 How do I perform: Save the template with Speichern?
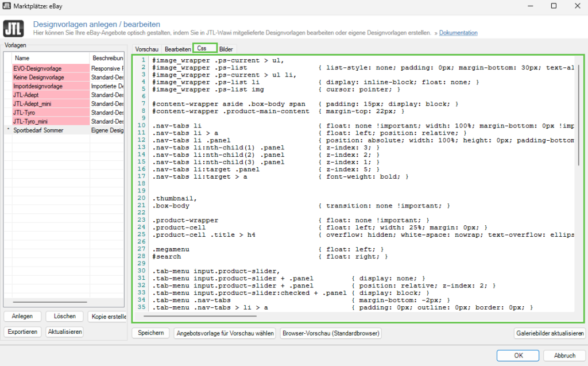(150, 333)
